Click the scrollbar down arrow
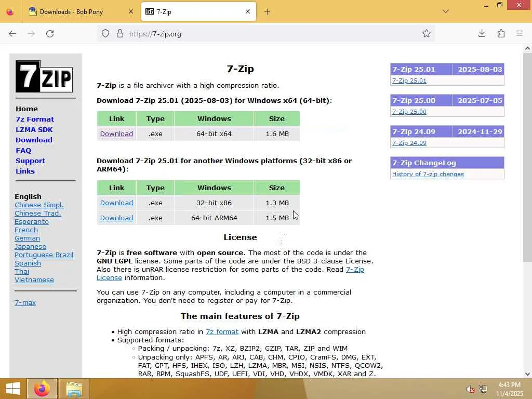The height and width of the screenshot is (399, 532). point(527,374)
